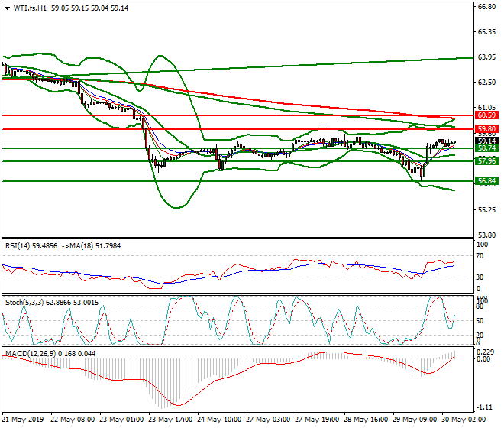Select the 60.59 red price level label
The image size is (504, 428).
[486, 115]
